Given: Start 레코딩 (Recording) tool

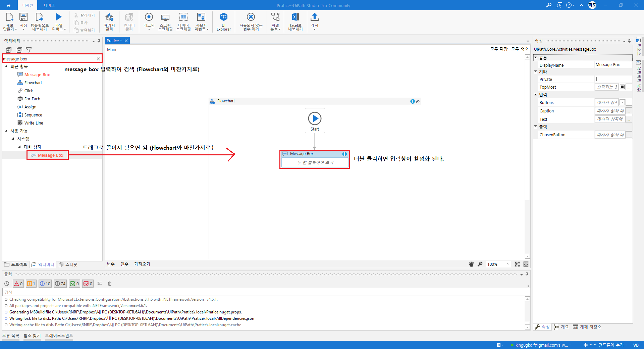Looking at the screenshot, I should click(149, 22).
